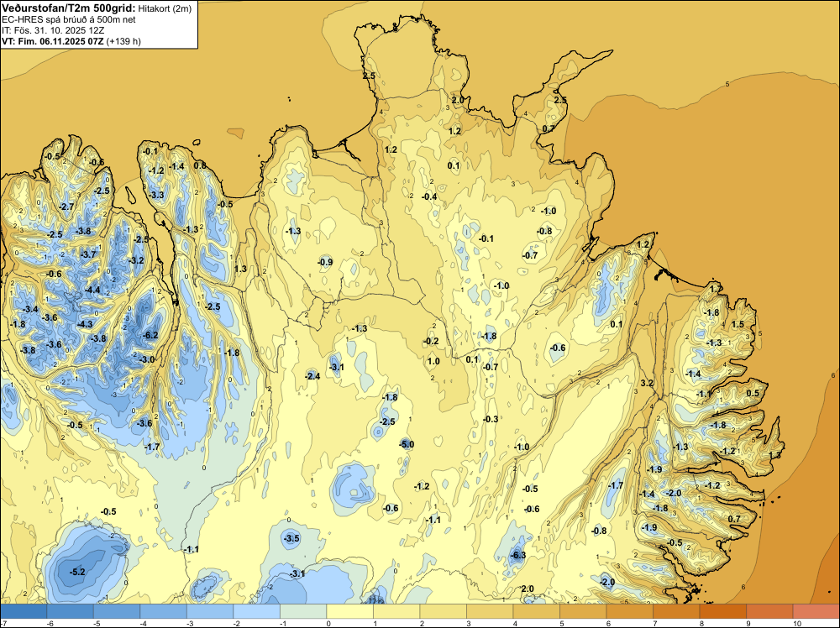Select the legend color swatch between -7 and -6
The height and width of the screenshot is (628, 840).
coord(24,611)
